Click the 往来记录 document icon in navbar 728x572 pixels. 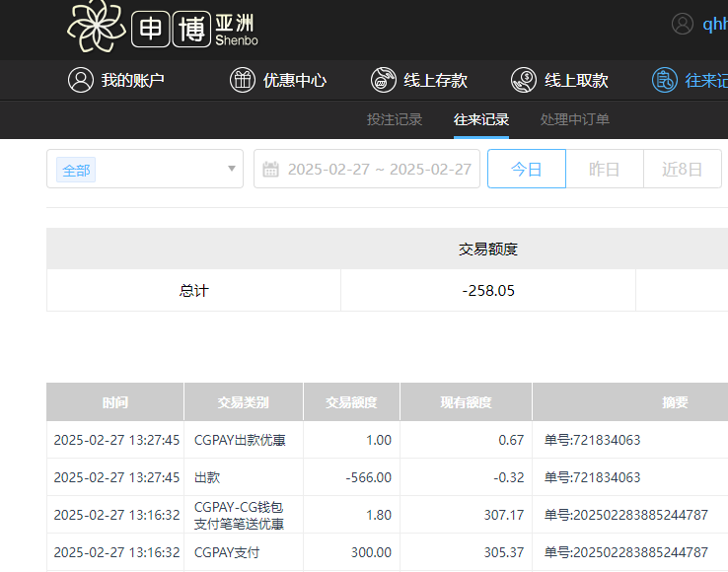tap(665, 81)
